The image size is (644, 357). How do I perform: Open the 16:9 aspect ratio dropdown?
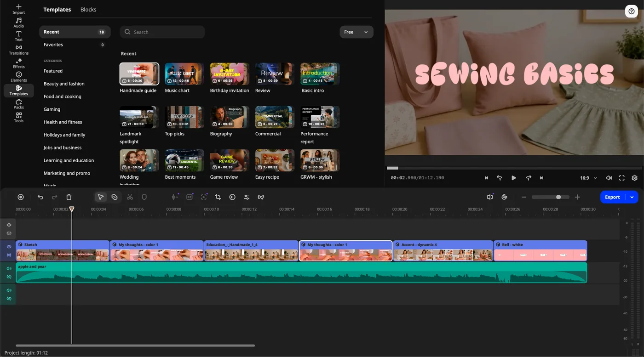[589, 178]
